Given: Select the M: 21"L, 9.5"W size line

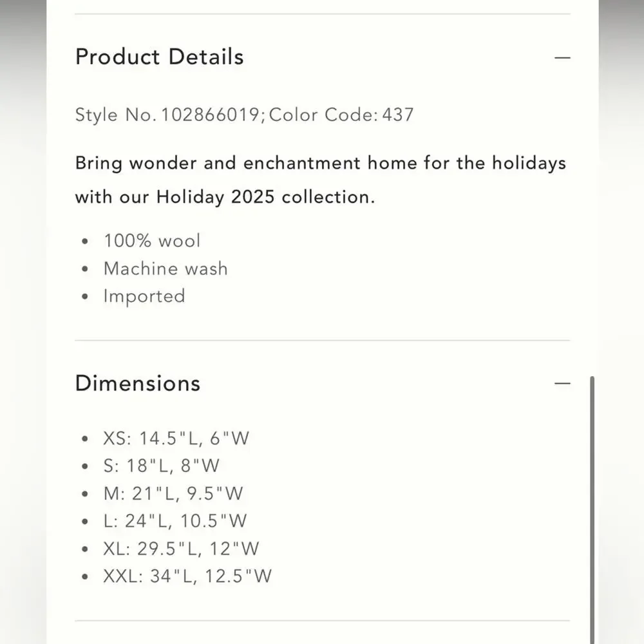Looking at the screenshot, I should pyautogui.click(x=173, y=493).
